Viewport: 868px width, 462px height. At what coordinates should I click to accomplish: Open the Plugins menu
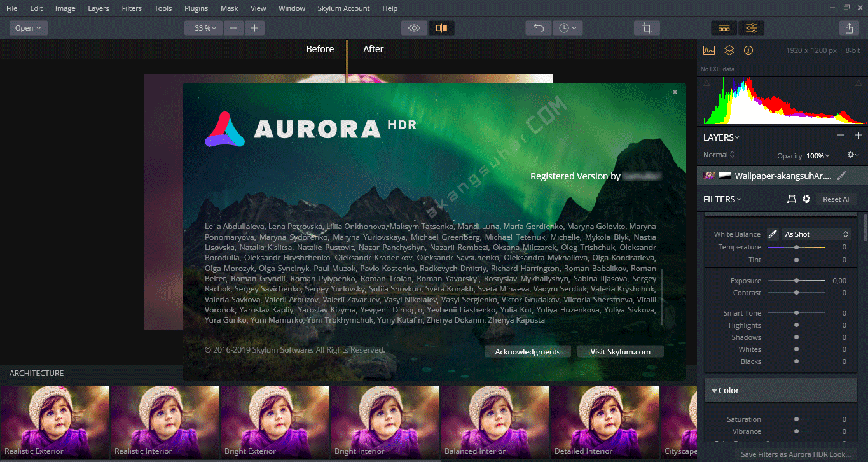(196, 8)
